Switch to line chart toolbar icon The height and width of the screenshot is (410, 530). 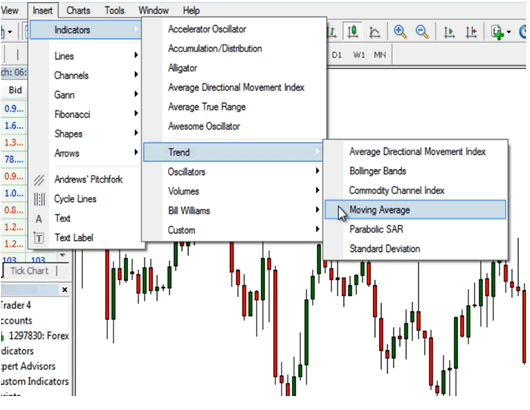click(x=374, y=32)
